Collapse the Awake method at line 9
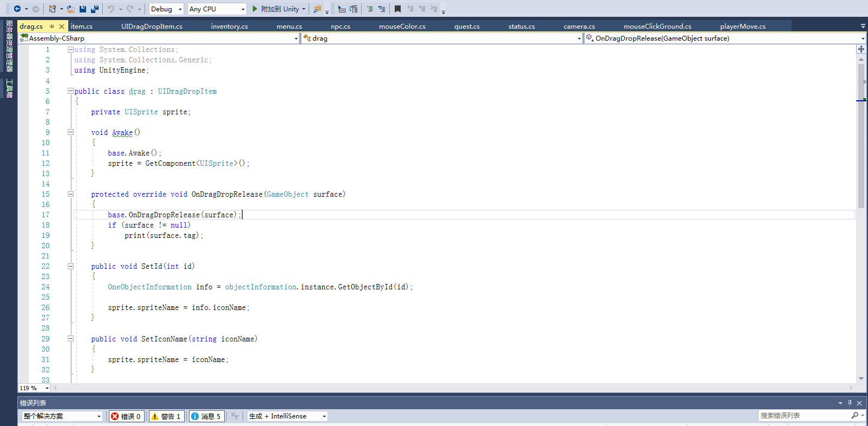The height and width of the screenshot is (426, 868). pos(70,132)
